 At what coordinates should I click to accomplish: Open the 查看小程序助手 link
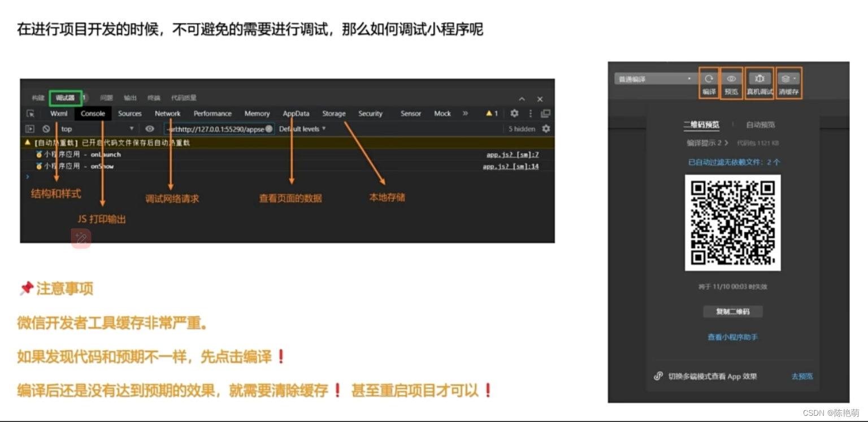pyautogui.click(x=732, y=337)
